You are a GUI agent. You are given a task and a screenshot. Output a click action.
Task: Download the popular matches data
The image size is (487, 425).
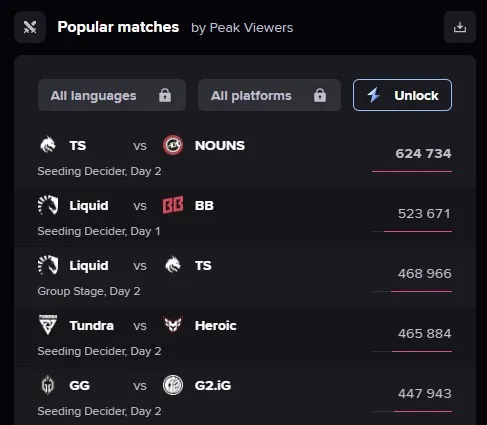point(460,27)
